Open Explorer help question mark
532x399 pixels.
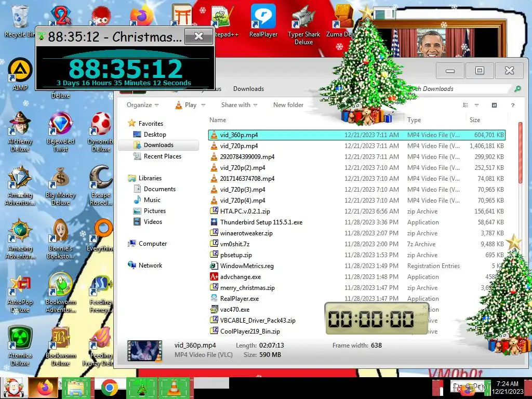513,105
